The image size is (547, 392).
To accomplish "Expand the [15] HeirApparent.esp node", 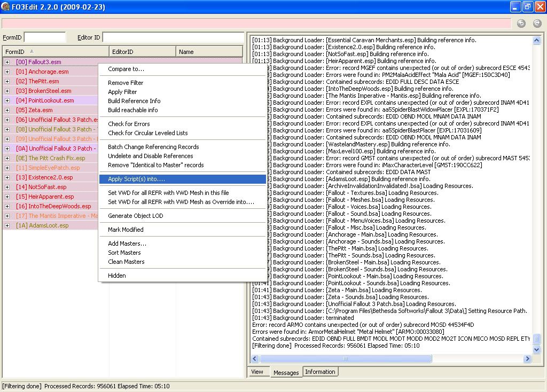I will pos(7,197).
